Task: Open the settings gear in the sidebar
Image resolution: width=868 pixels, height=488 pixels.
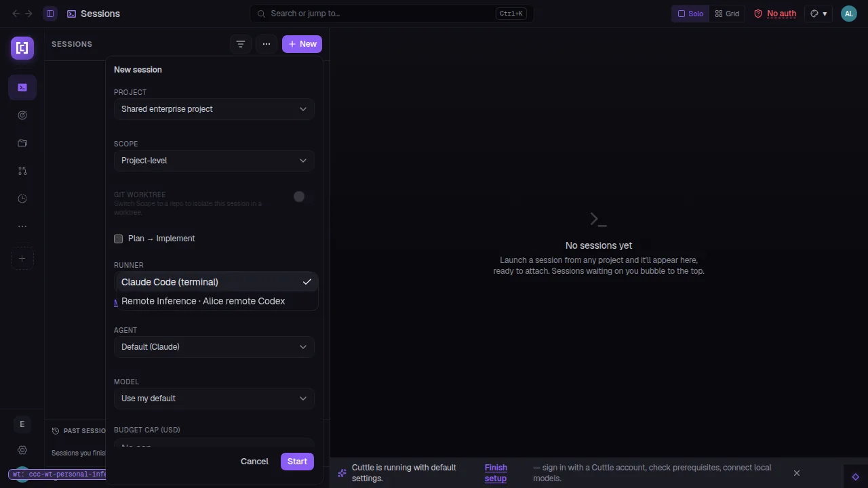Action: pos(22,450)
